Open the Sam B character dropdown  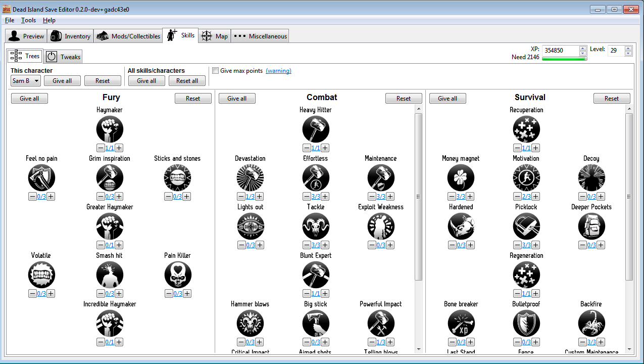pyautogui.click(x=26, y=81)
